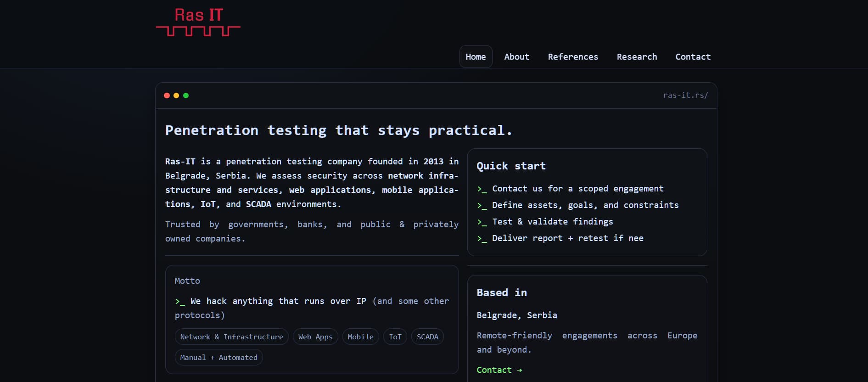Click 'We hack anything that runs over IP'
This screenshot has width=868, height=382.
pos(278,301)
